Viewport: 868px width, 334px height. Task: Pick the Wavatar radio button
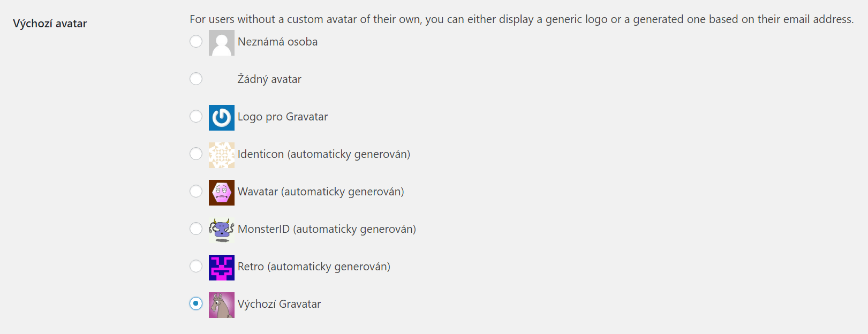coord(196,191)
